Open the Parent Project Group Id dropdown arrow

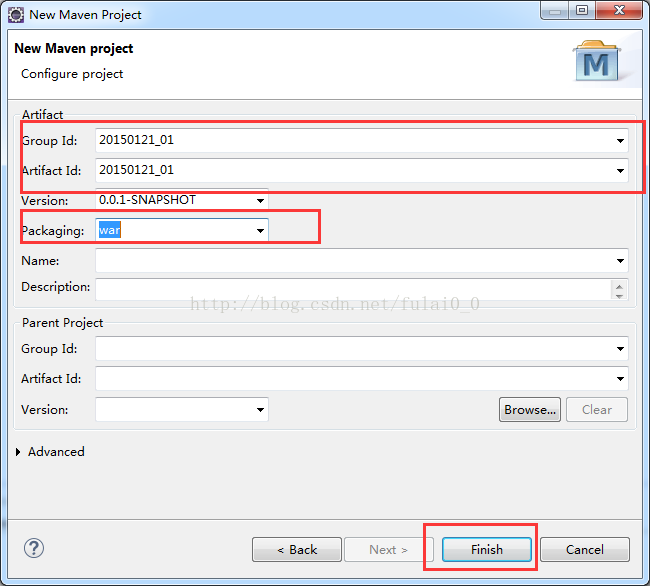click(620, 349)
